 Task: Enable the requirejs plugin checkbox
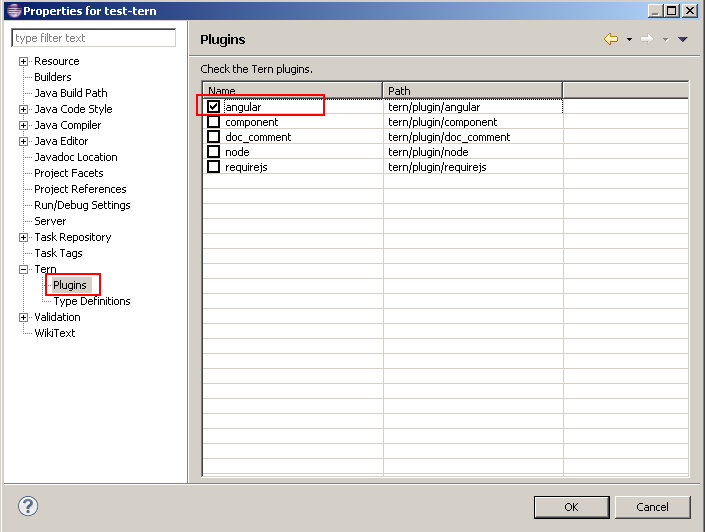coord(213,167)
